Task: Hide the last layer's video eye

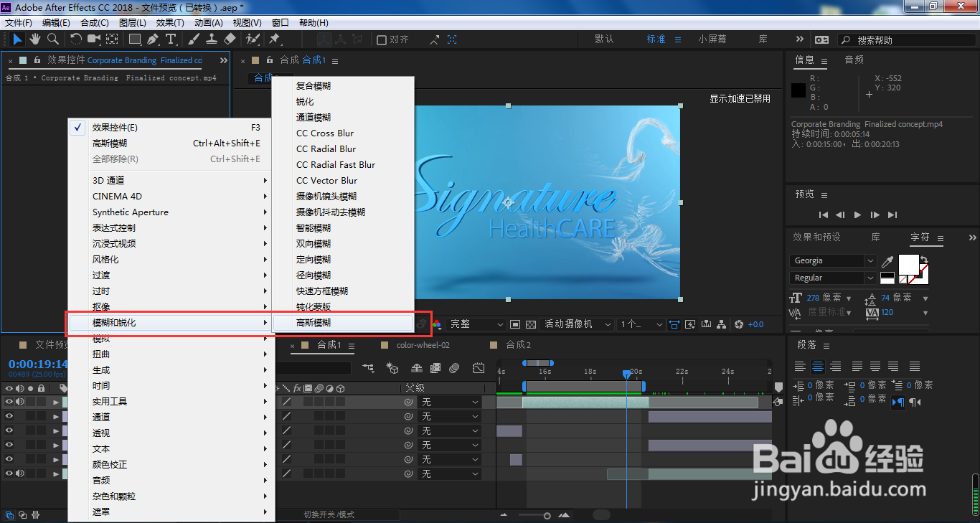Action: pos(9,473)
